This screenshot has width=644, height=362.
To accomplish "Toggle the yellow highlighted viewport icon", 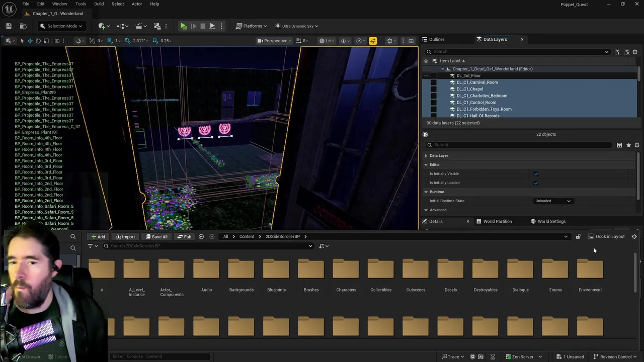I will tap(373, 41).
